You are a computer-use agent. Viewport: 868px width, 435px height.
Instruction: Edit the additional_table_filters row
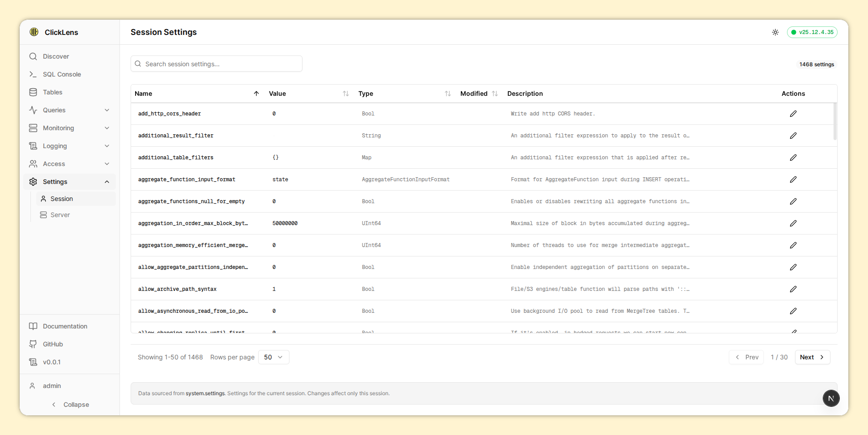(793, 158)
